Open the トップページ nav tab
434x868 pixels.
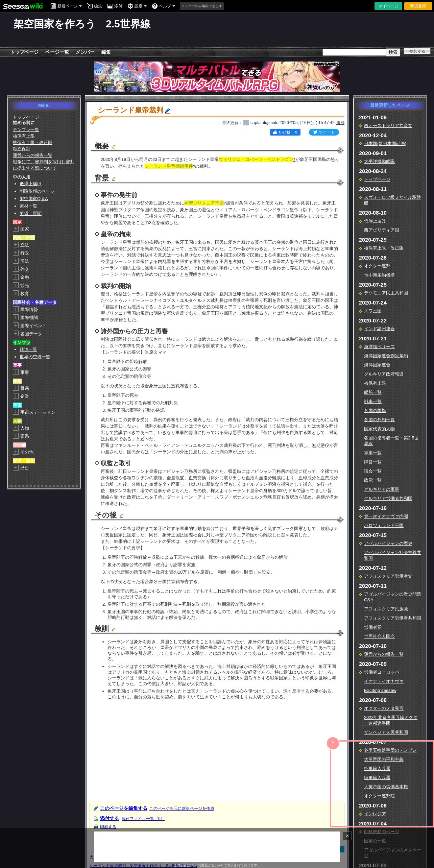tap(24, 52)
